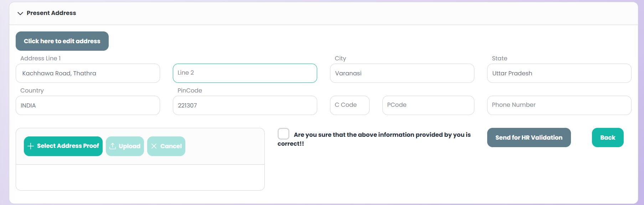Select the City field with Varanasi
Image resolution: width=644 pixels, height=205 pixels.
coord(402,73)
